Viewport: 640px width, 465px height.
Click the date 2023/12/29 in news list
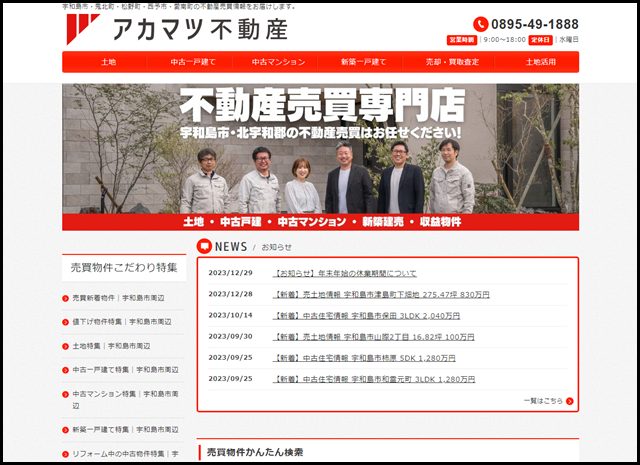(x=230, y=273)
